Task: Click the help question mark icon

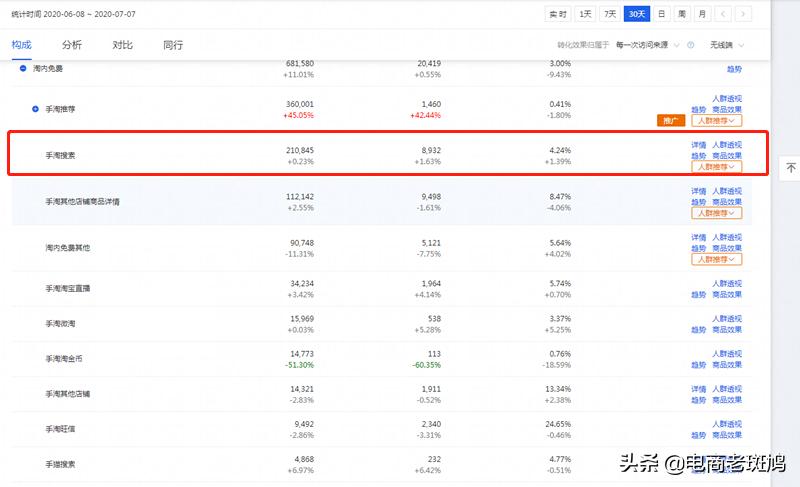Action: click(x=691, y=45)
